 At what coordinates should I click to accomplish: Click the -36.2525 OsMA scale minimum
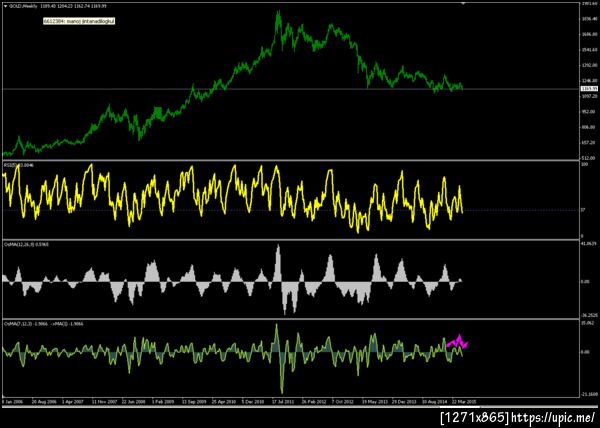coord(589,316)
